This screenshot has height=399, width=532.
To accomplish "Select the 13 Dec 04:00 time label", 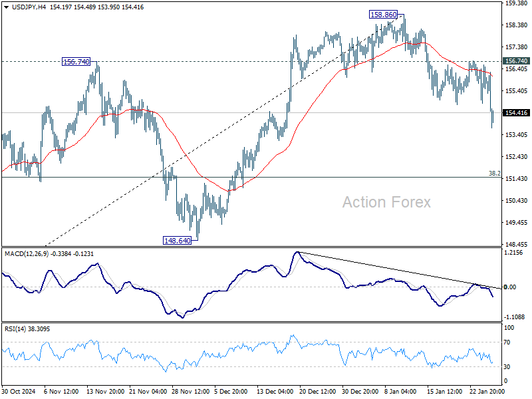I will tap(275, 392).
